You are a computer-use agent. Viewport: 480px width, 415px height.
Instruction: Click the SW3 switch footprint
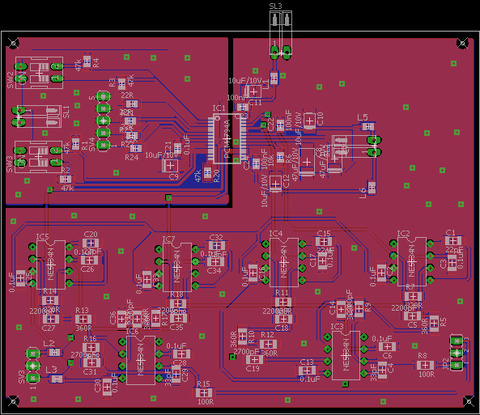(39, 157)
